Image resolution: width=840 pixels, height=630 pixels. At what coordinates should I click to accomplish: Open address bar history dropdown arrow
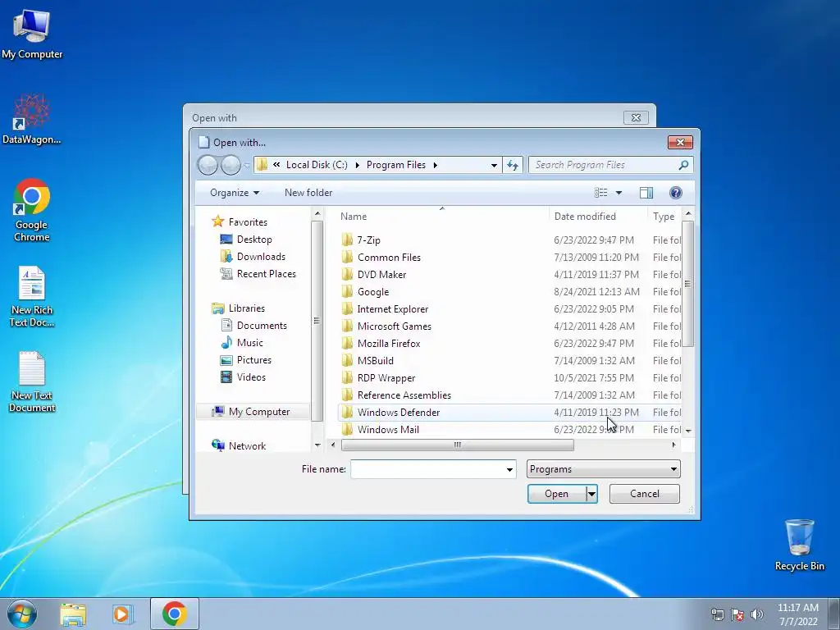click(x=494, y=165)
